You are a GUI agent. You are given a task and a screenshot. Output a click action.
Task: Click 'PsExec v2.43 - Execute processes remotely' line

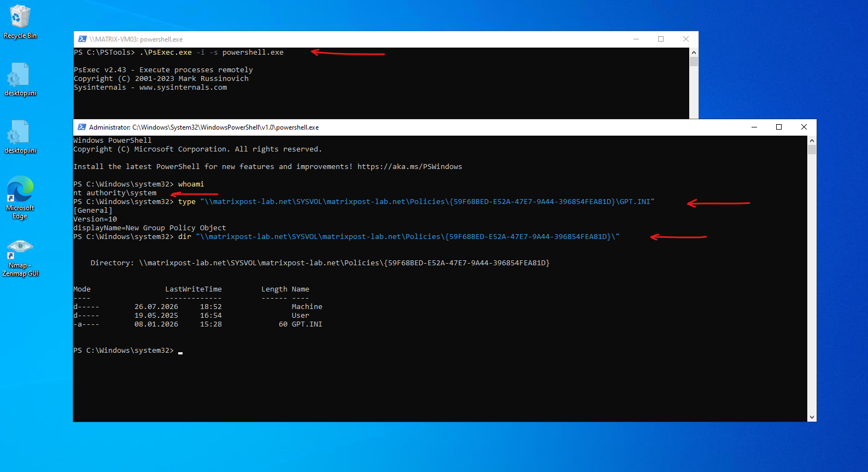pyautogui.click(x=163, y=70)
